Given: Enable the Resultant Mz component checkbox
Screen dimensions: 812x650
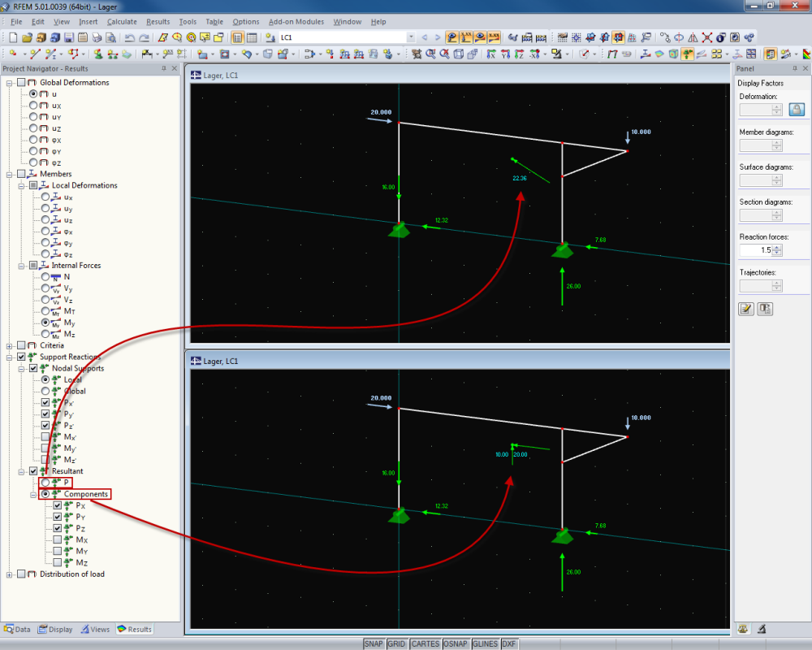Looking at the screenshot, I should point(58,562).
